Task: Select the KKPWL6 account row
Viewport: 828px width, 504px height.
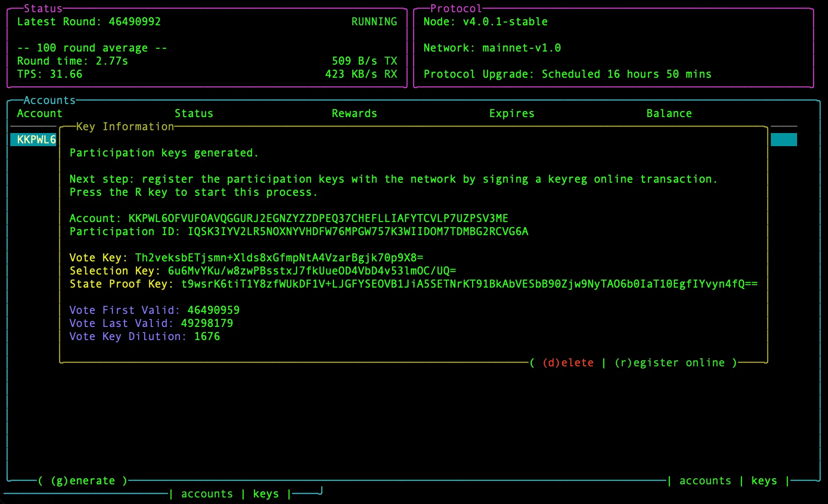Action: click(33, 139)
